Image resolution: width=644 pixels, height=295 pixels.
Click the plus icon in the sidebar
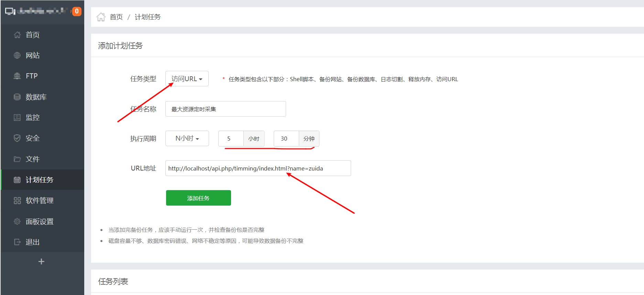tap(41, 262)
